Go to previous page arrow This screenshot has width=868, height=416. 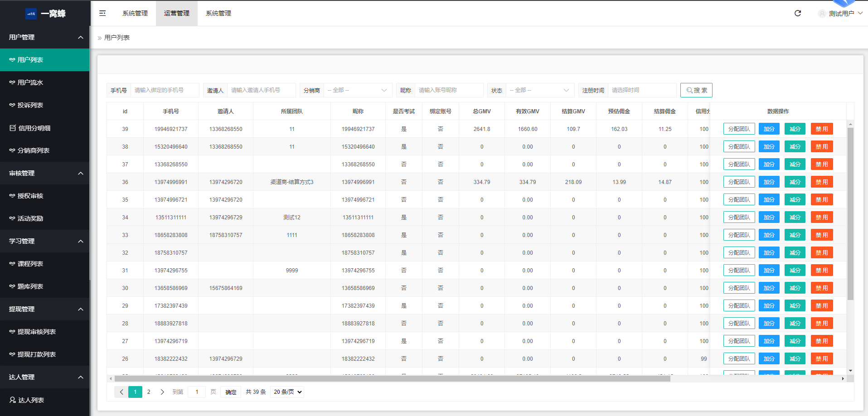(121, 392)
